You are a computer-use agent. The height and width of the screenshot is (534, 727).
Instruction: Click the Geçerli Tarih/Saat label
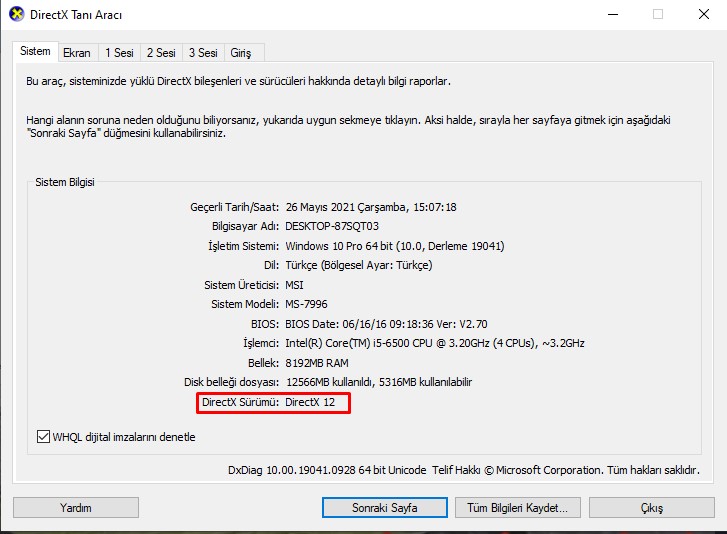(x=235, y=207)
